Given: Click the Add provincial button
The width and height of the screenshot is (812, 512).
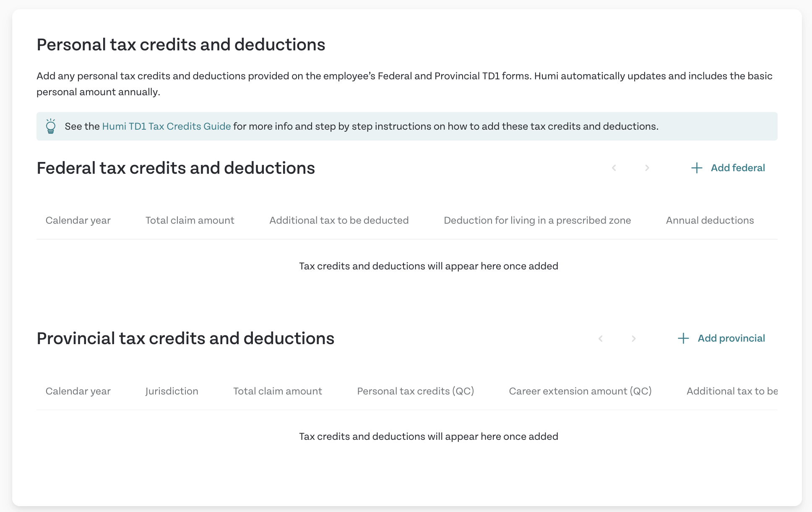Looking at the screenshot, I should click(721, 338).
